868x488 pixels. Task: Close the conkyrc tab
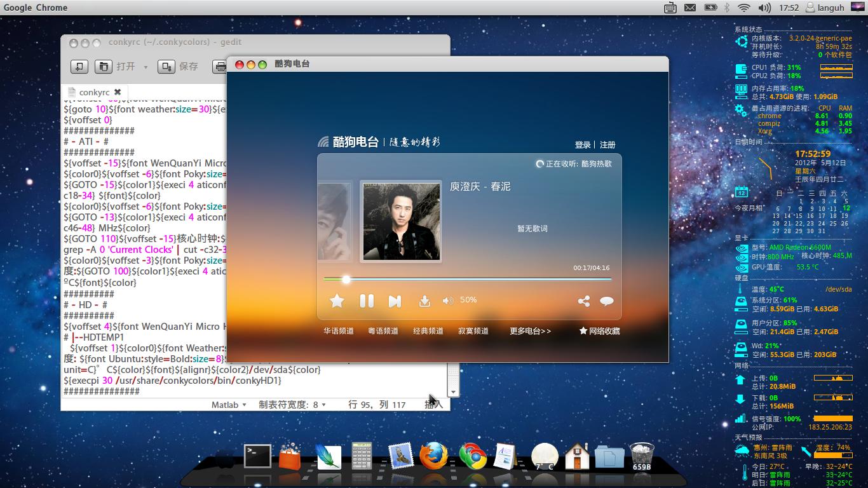[x=118, y=92]
